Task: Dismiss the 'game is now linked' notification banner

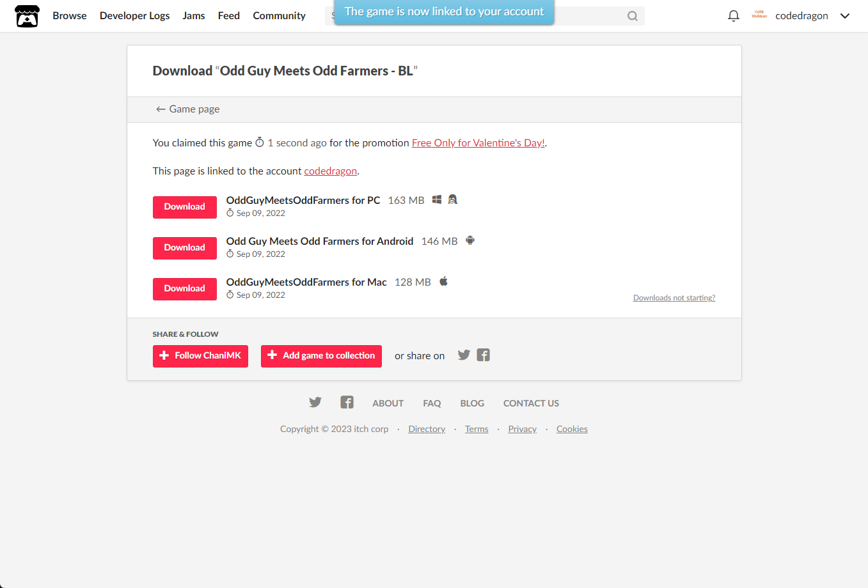Action: tap(445, 12)
